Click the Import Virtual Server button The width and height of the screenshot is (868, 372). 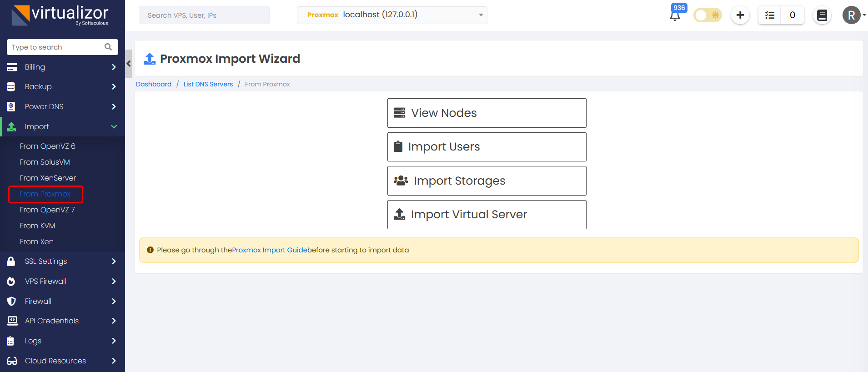[x=487, y=215]
